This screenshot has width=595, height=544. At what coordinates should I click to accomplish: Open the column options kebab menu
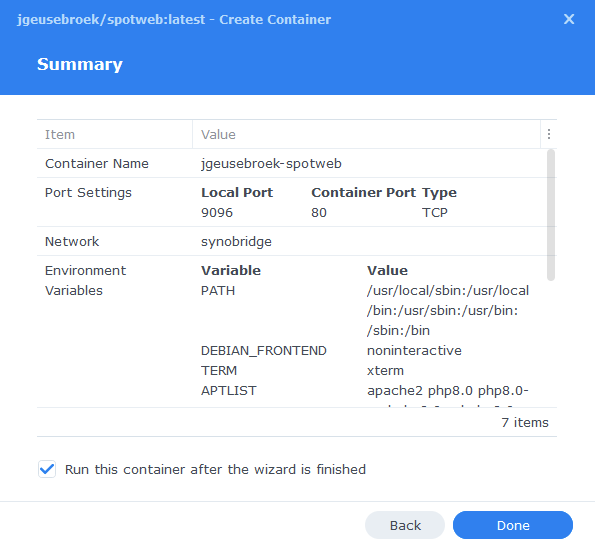(549, 134)
